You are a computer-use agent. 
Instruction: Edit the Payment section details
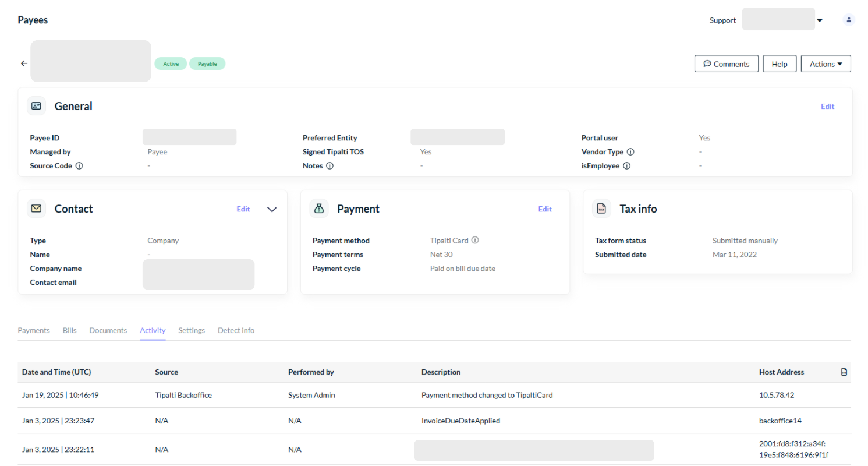544,209
